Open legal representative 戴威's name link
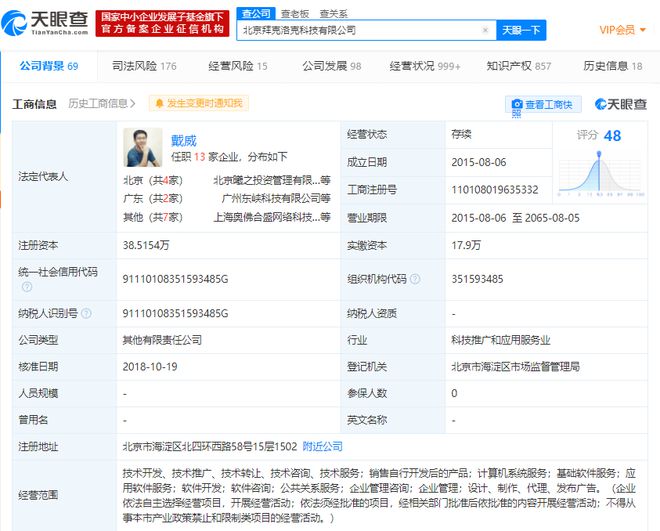The width and height of the screenshot is (660, 531). point(182,141)
